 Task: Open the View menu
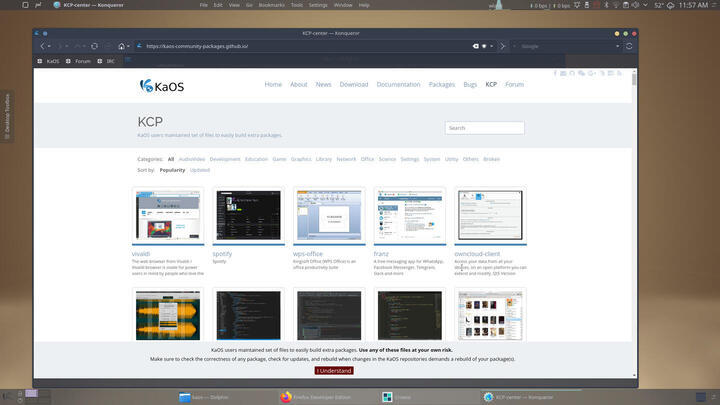coord(234,5)
